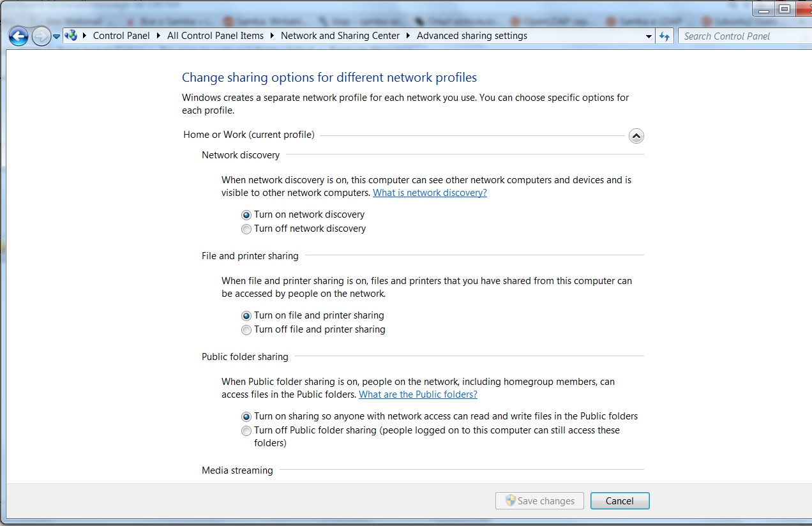Open the 'What are the Public folders?' link

tap(417, 395)
